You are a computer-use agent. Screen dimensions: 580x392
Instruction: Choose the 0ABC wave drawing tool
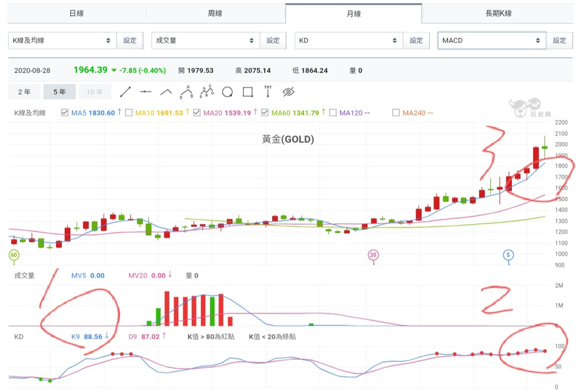207,92
